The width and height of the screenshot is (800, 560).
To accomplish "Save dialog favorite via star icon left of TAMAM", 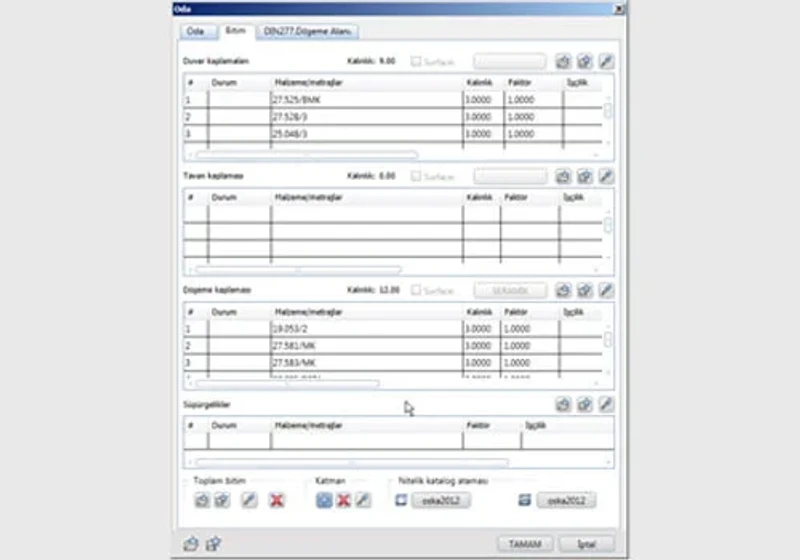I will [x=213, y=544].
